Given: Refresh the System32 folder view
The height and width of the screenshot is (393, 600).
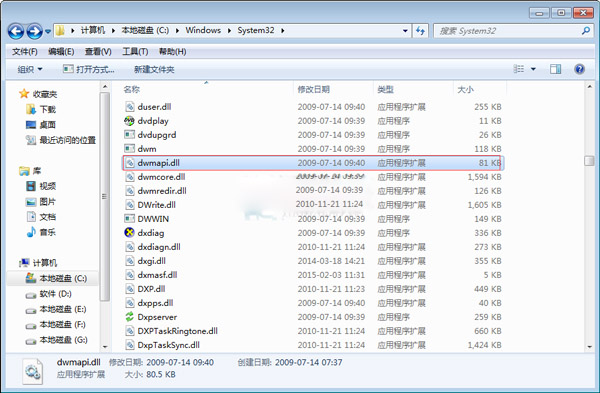Looking at the screenshot, I should (x=421, y=31).
